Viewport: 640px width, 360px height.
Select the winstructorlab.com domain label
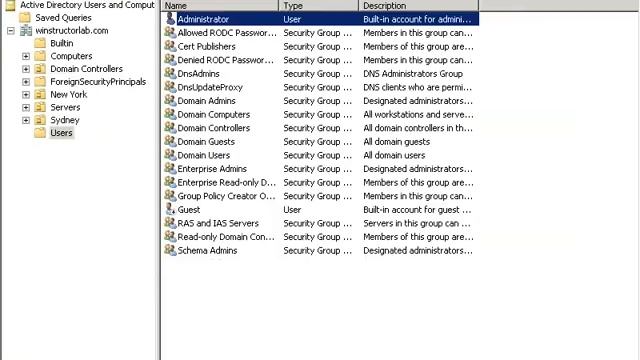click(72, 31)
